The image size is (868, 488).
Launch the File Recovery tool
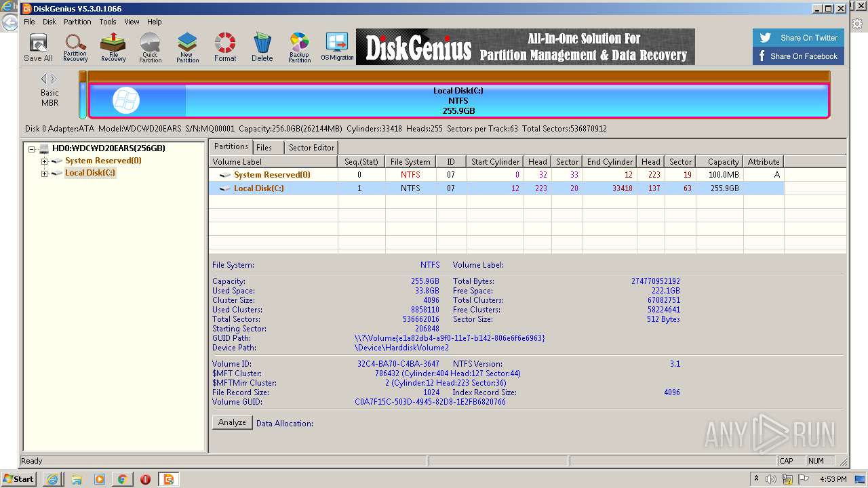click(113, 47)
